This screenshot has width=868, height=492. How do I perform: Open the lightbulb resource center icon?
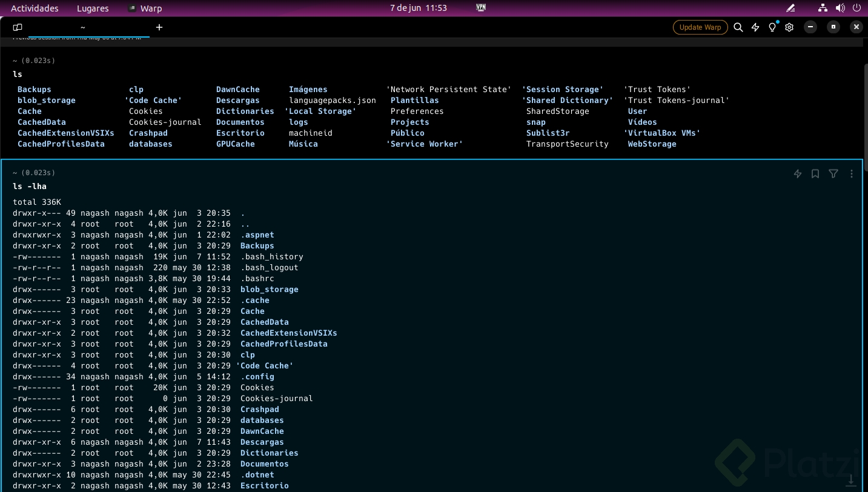[x=772, y=27]
